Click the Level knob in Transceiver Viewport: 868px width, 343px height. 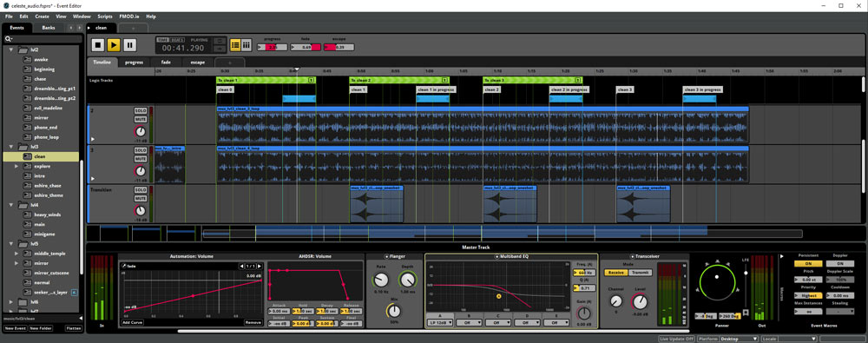point(640,301)
